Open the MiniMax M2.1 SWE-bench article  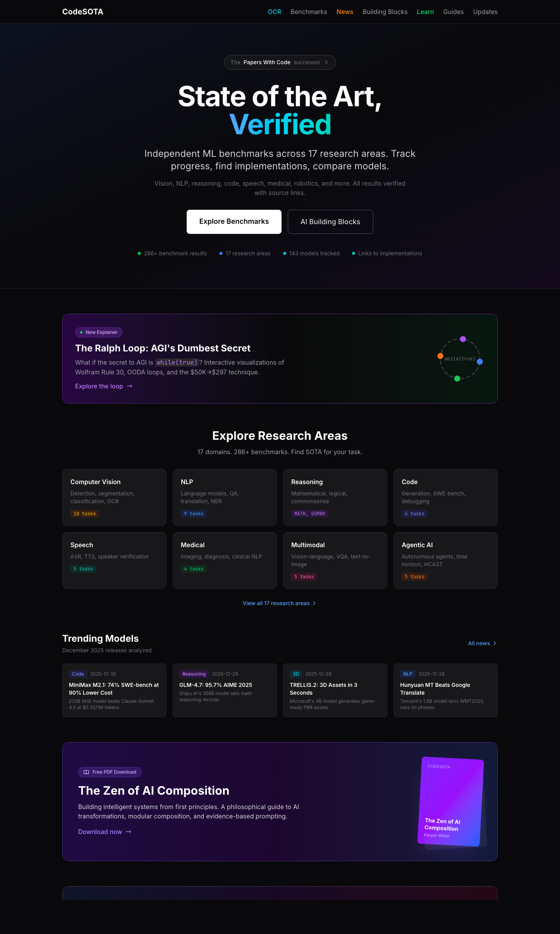coord(114,690)
